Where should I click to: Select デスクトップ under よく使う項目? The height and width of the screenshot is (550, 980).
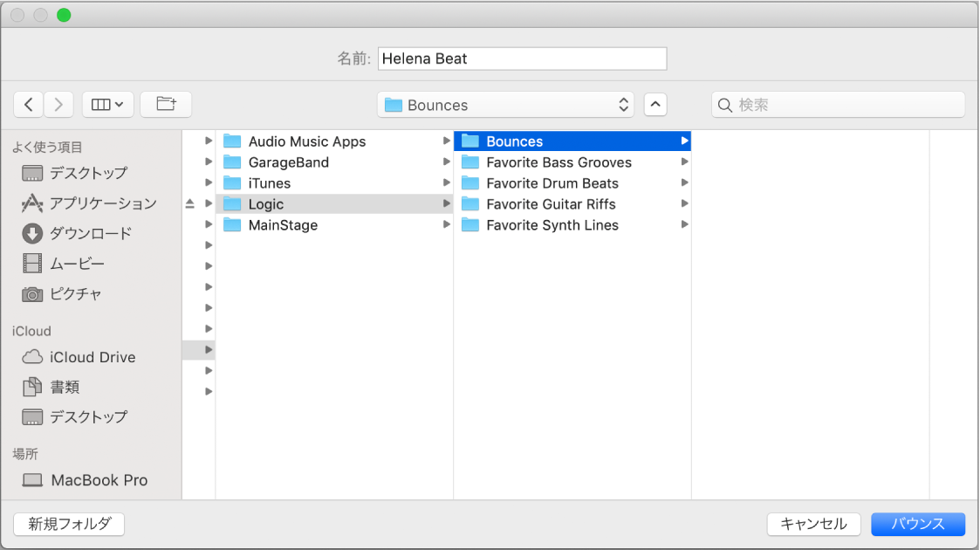[x=89, y=173]
